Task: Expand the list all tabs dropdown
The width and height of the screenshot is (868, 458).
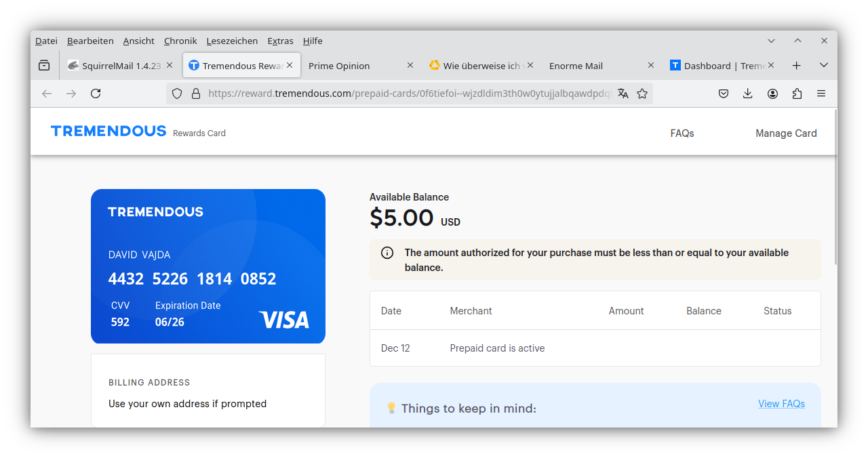Action: pyautogui.click(x=824, y=66)
